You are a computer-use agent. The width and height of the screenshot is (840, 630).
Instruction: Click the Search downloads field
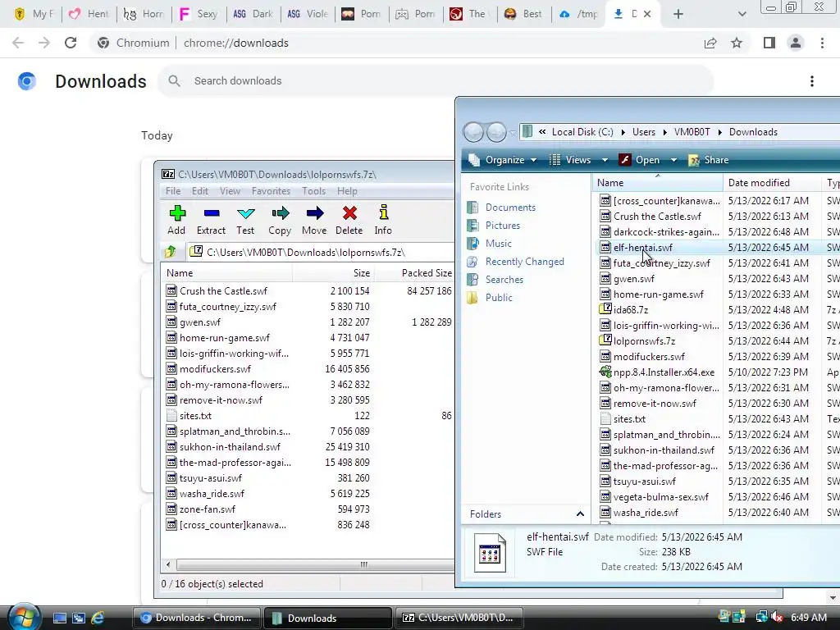click(x=435, y=81)
